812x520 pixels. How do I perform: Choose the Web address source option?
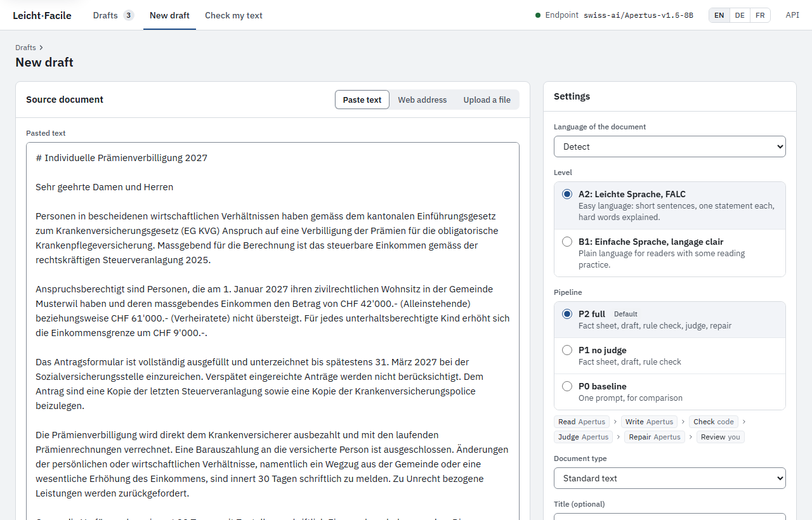click(422, 100)
